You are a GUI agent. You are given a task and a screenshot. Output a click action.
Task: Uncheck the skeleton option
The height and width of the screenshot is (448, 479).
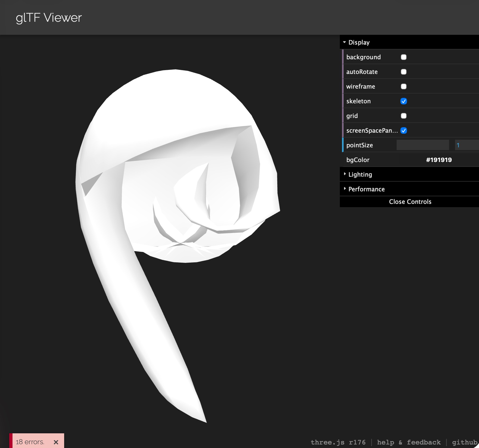404,101
